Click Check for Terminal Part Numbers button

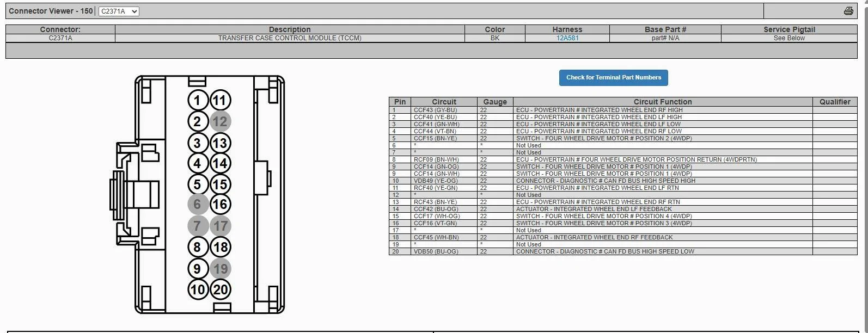[x=614, y=77]
